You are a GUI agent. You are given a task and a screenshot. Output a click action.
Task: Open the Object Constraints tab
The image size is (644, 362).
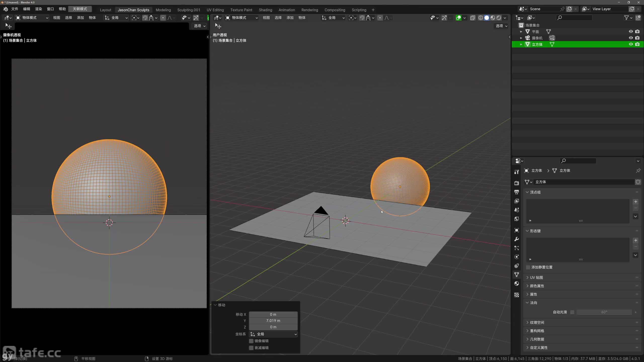(516, 266)
